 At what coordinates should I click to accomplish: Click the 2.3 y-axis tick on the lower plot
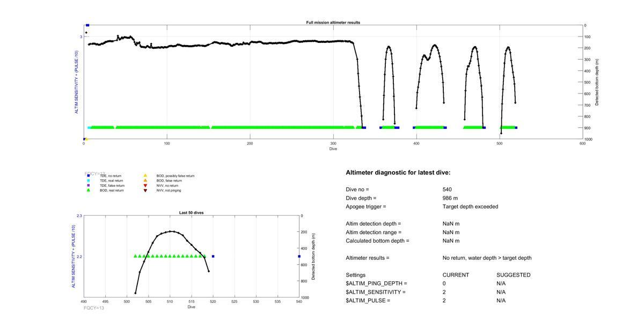(x=79, y=216)
